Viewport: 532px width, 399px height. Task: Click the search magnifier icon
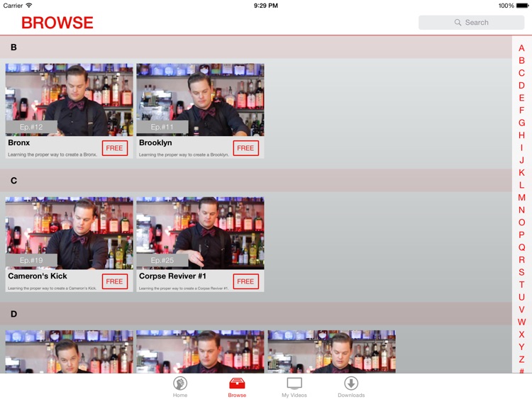coord(458,23)
